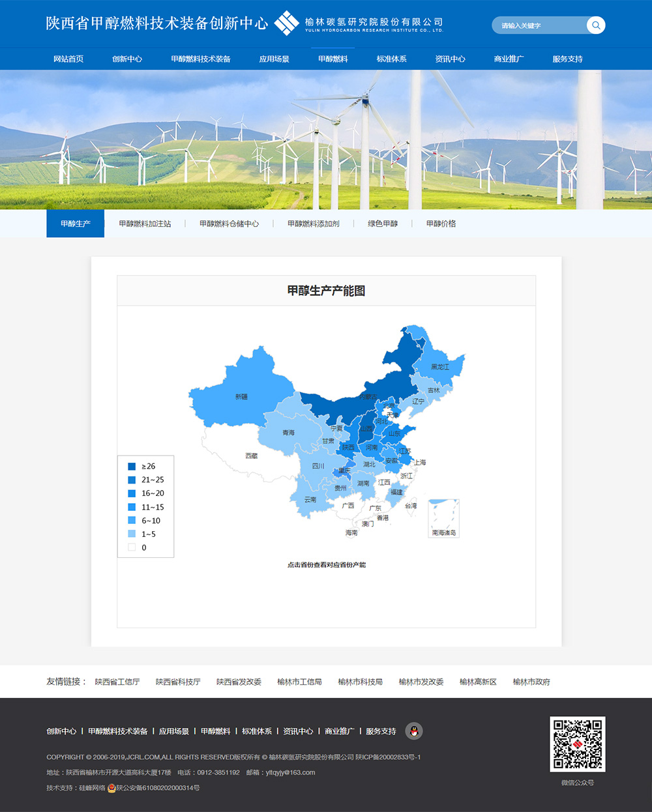Viewport: 652px width, 812px height.
Task: Select Heilongjiang (黑龙江) on the map
Action: (440, 367)
